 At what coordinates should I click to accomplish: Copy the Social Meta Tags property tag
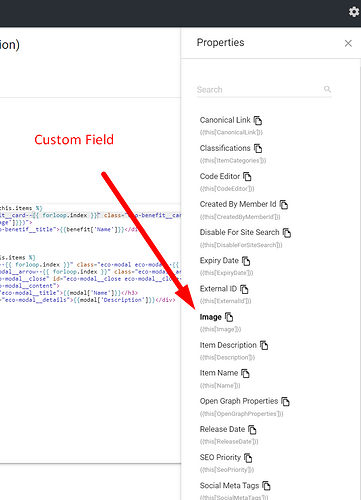[266, 486]
